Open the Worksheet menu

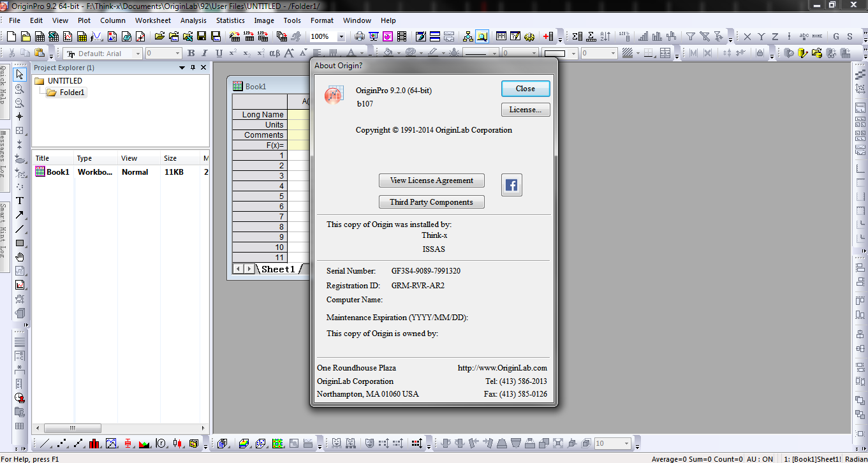click(x=152, y=20)
